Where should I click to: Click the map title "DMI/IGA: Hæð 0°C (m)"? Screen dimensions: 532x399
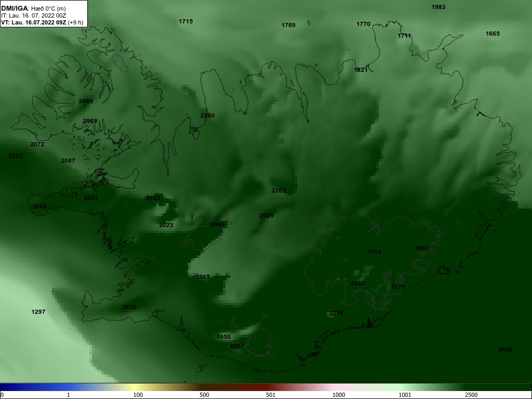pyautogui.click(x=34, y=9)
